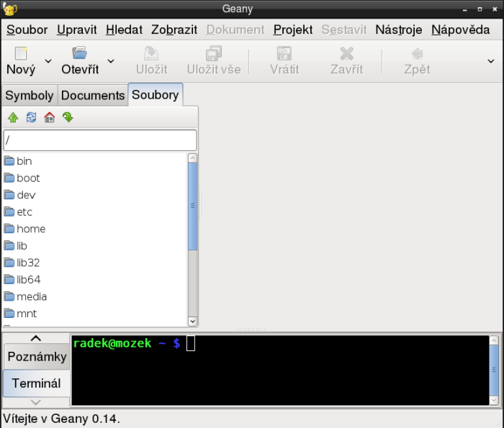
Task: Go up one directory with green arrow
Action: coord(13,118)
